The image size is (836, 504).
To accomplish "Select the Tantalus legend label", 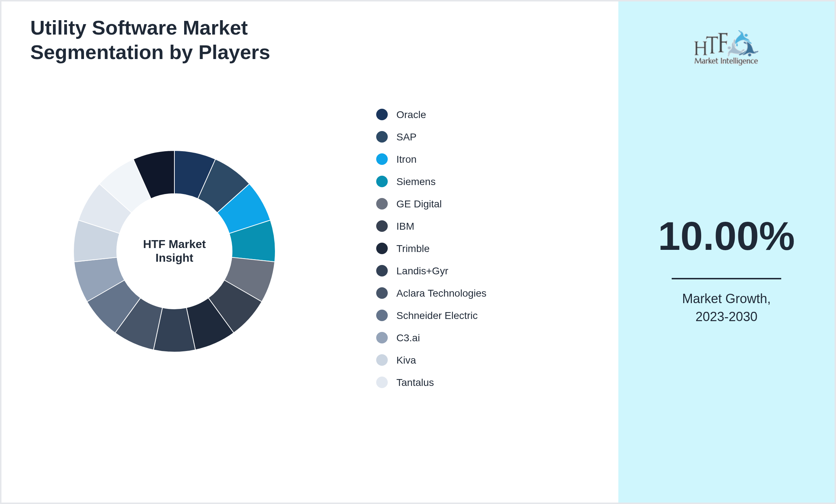I will pyautogui.click(x=415, y=382).
